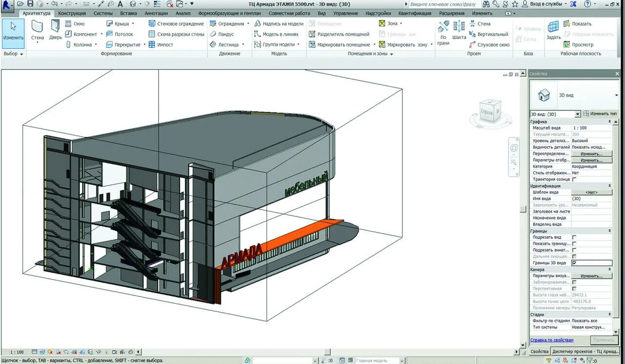Save project with the floppy disk icon

pos(30,3)
